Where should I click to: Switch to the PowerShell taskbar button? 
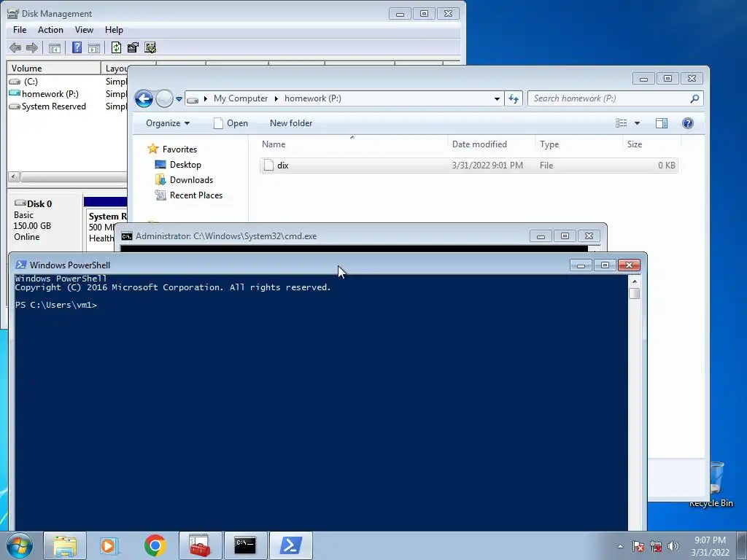[290, 545]
